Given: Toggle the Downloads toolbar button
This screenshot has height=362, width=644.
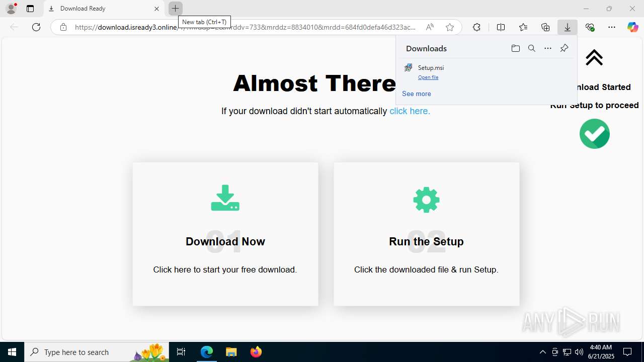Looking at the screenshot, I should (x=568, y=27).
